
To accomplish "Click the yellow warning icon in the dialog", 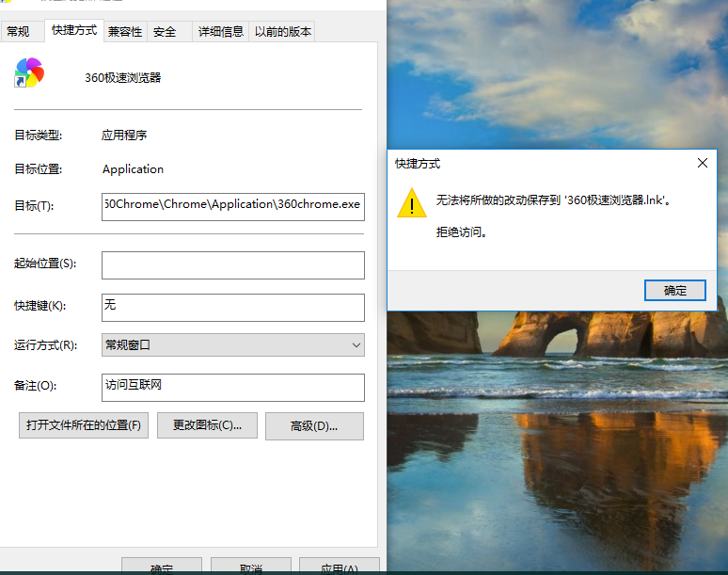I will 411,203.
